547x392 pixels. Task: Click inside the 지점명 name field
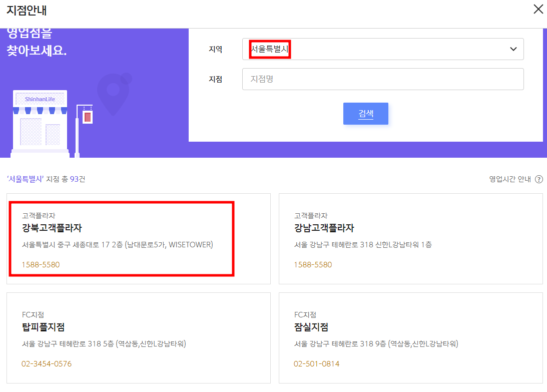[x=383, y=79]
